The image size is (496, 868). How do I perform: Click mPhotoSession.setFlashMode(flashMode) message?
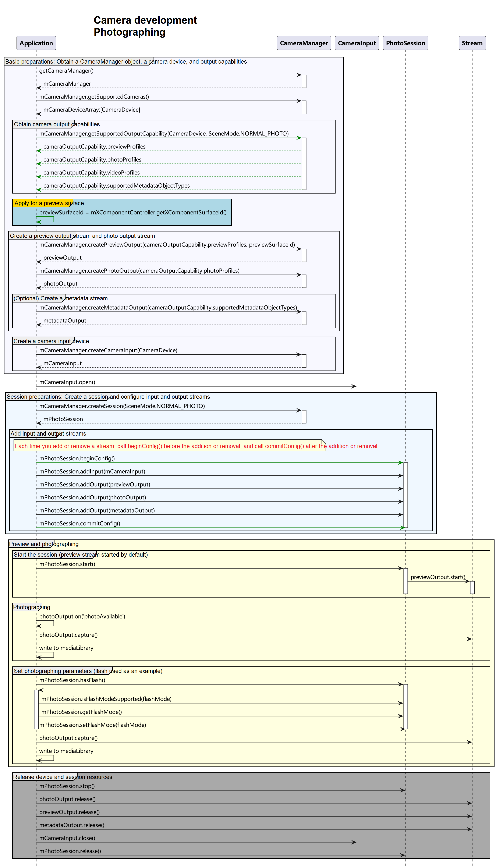point(93,725)
